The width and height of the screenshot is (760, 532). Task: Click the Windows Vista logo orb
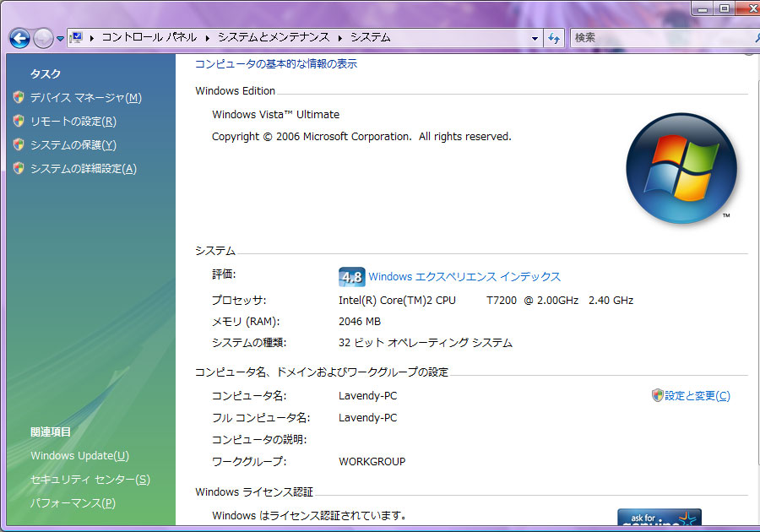pyautogui.click(x=681, y=169)
